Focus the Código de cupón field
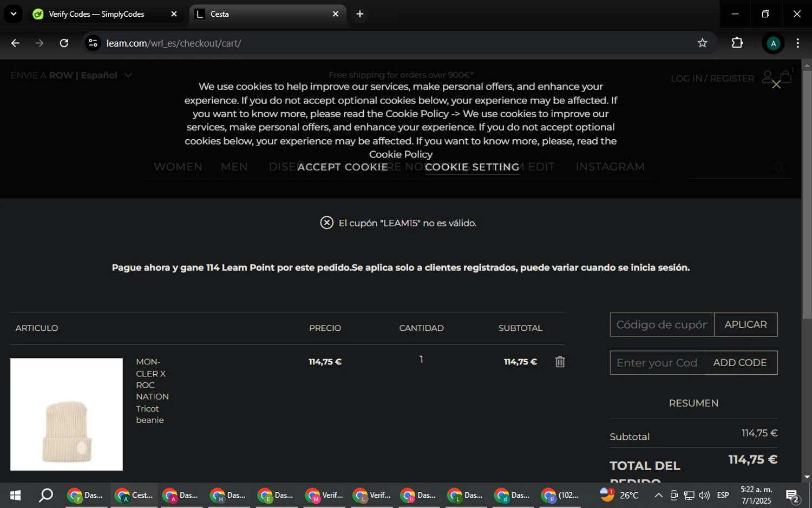This screenshot has height=508, width=812. tap(662, 324)
